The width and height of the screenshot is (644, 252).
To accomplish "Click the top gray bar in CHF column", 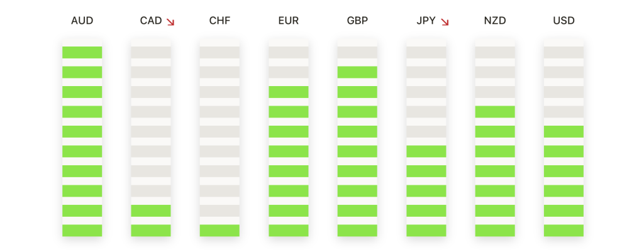I will click(x=219, y=53).
